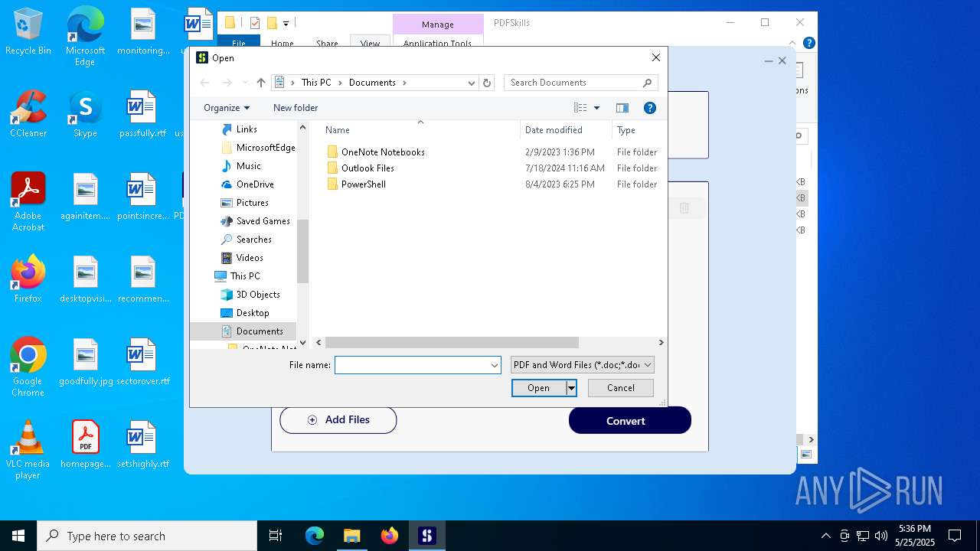
Task: Create a New folder
Action: (x=296, y=108)
